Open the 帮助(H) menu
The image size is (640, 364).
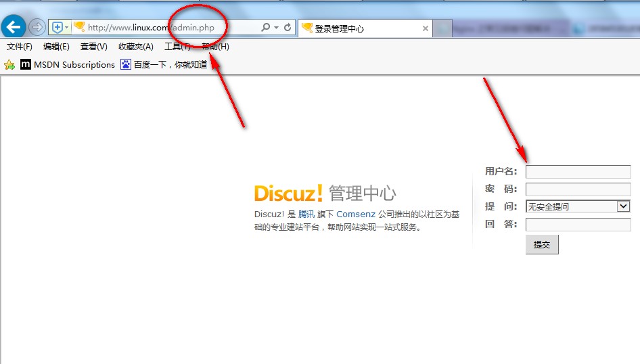(x=216, y=47)
